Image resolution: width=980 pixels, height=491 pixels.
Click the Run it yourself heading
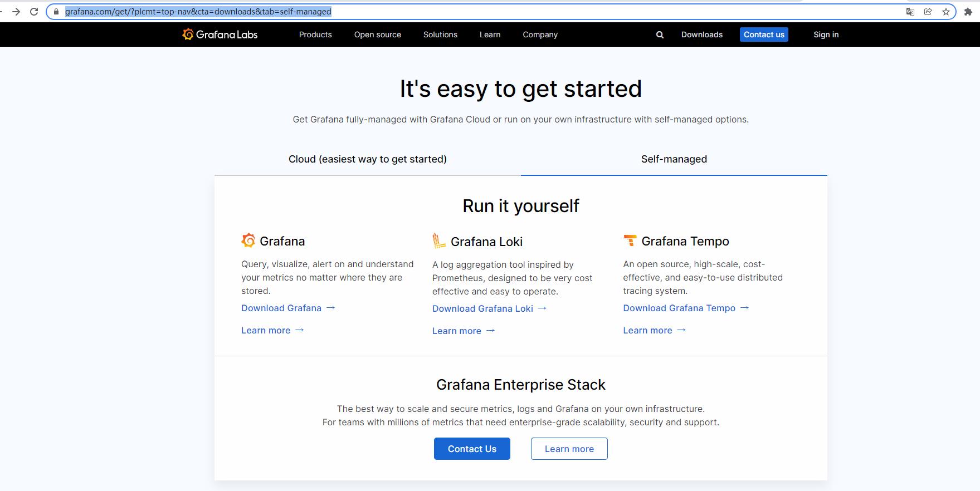[x=521, y=206]
